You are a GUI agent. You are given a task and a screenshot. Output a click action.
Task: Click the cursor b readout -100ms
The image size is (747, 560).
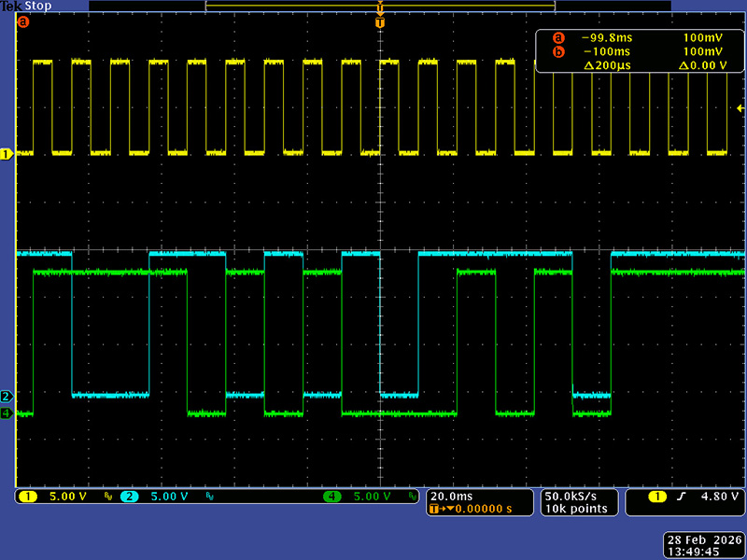tap(603, 51)
